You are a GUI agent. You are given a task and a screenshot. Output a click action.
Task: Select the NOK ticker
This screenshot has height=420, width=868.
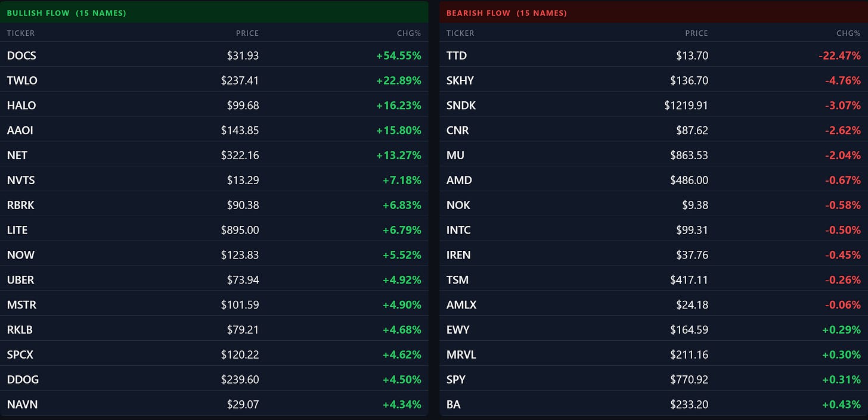(x=458, y=205)
